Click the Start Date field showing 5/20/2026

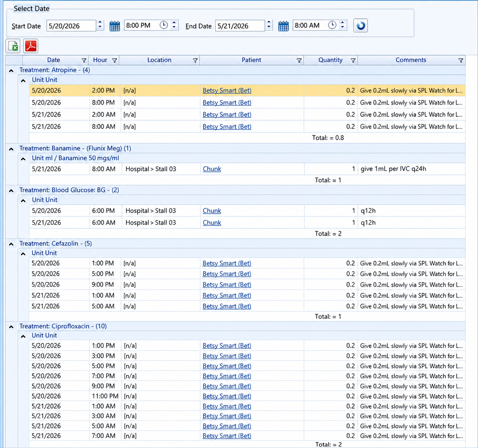[72, 26]
